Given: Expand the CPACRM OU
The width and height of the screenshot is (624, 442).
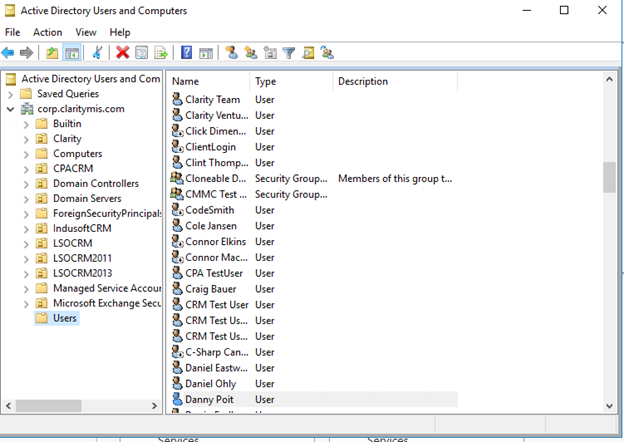Looking at the screenshot, I should coord(26,169).
